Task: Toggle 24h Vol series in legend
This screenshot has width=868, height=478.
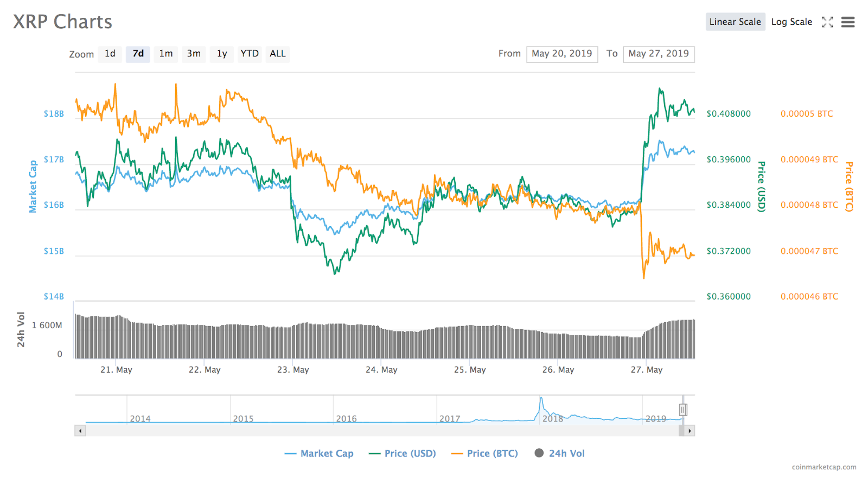Action: pos(560,454)
